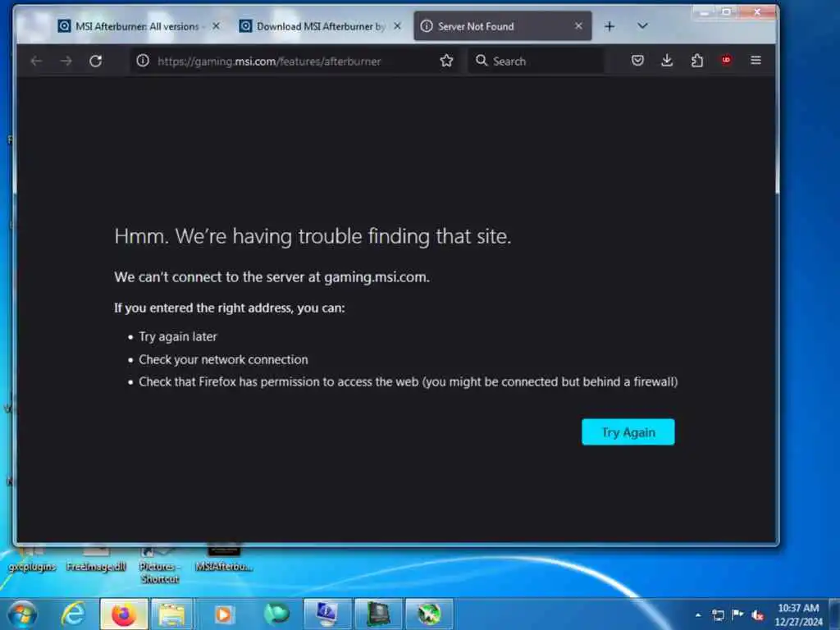Go back to the previous page in Firefox

coord(36,61)
